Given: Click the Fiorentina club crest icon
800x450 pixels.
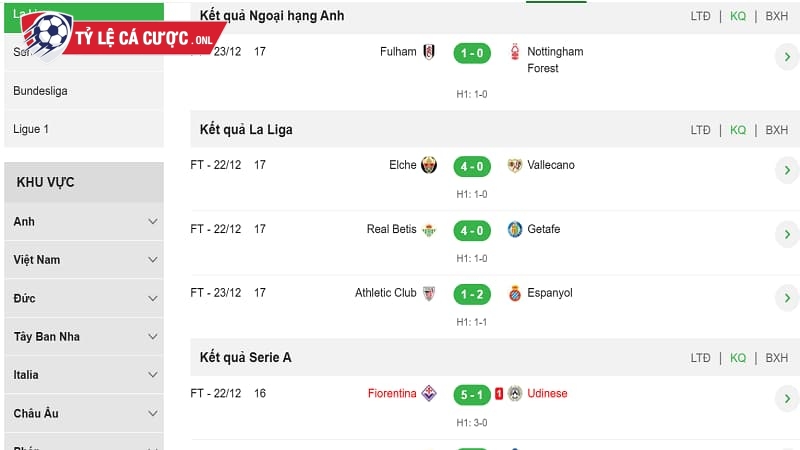Looking at the screenshot, I should pyautogui.click(x=429, y=394).
